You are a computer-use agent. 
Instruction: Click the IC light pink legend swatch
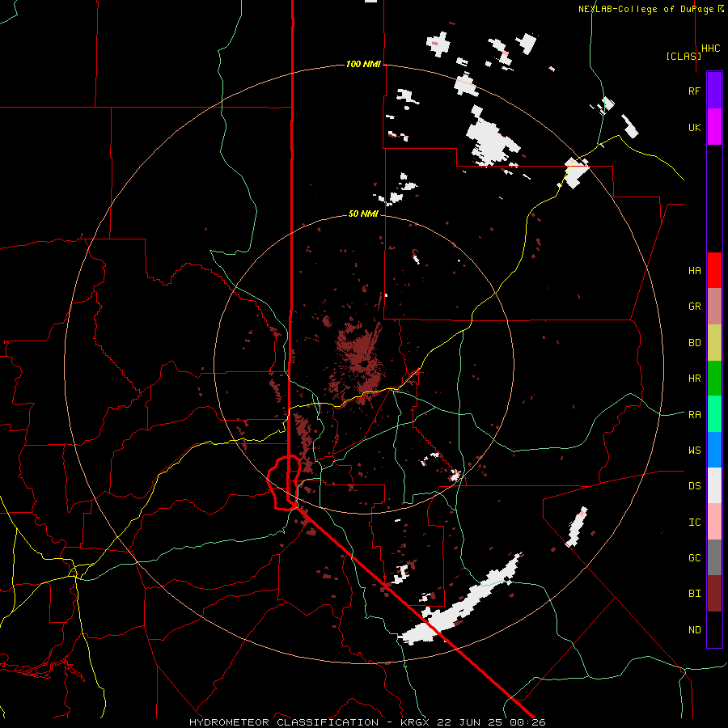[714, 522]
